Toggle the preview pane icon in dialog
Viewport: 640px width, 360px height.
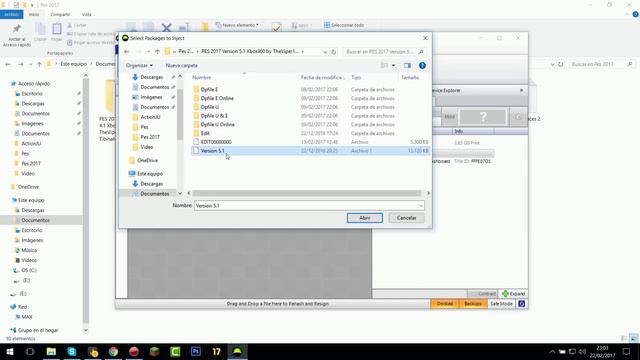click(407, 65)
